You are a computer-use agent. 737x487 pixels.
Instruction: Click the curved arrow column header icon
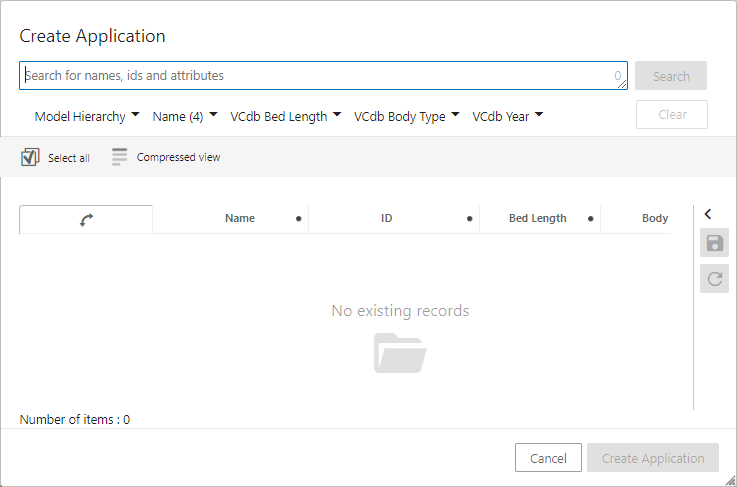(86, 220)
